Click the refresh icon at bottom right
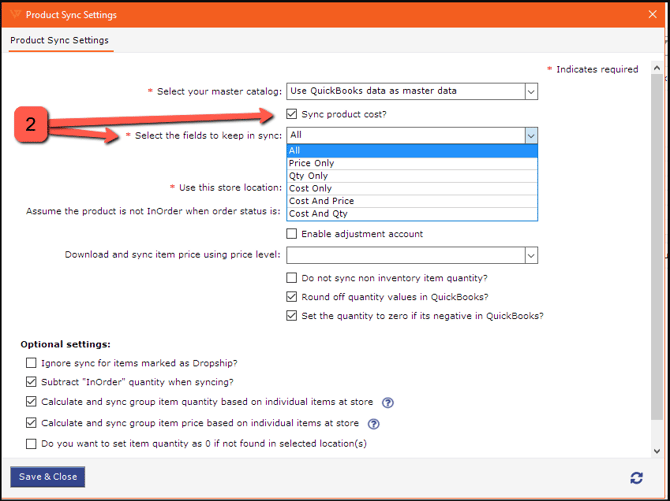670x501 pixels. click(636, 477)
